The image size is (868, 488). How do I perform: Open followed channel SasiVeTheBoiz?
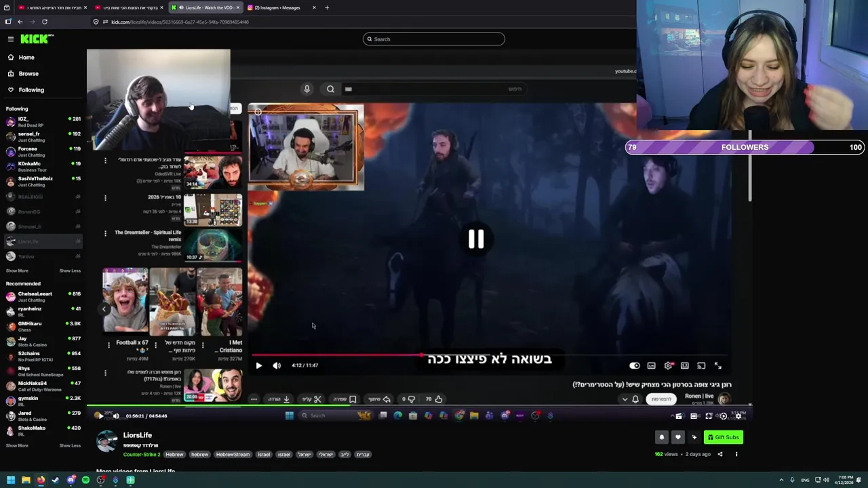click(x=43, y=182)
